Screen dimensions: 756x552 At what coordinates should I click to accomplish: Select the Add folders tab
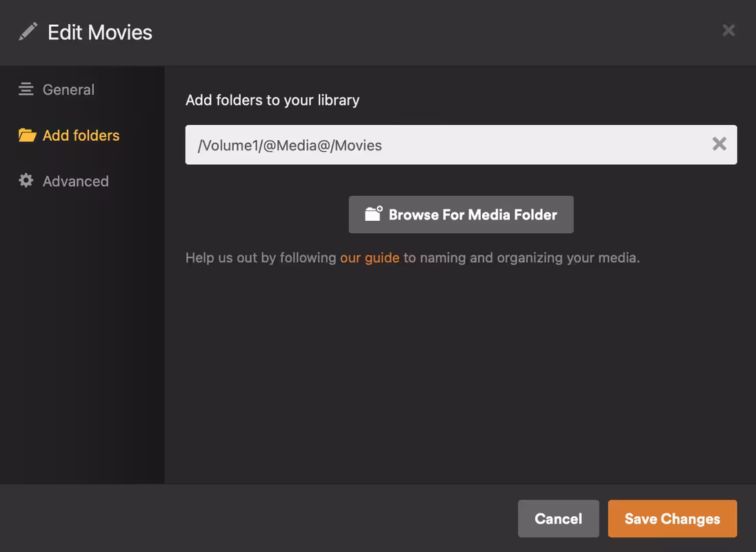coord(69,135)
